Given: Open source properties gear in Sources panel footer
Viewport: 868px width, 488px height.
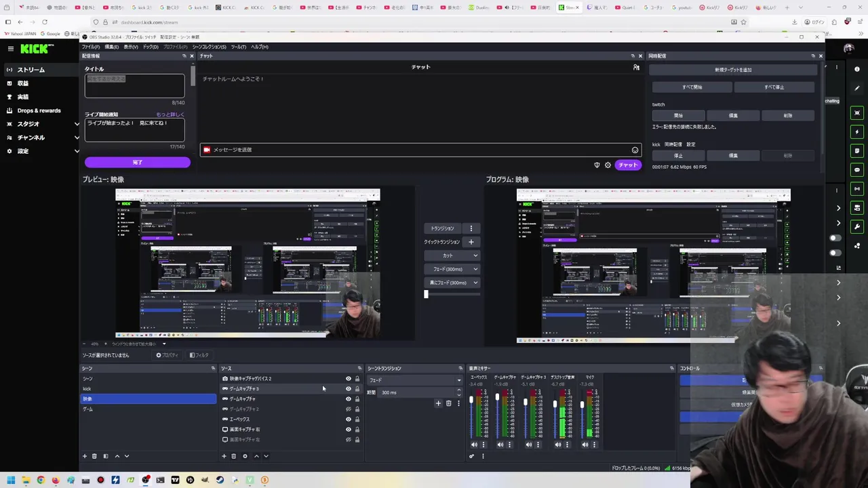Looking at the screenshot, I should (245, 456).
